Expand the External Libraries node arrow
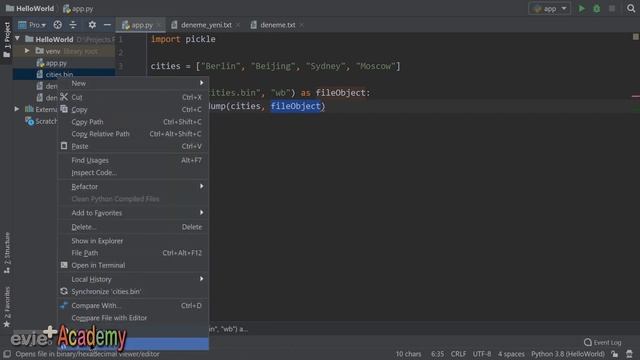The width and height of the screenshot is (640, 360). [x=17, y=109]
